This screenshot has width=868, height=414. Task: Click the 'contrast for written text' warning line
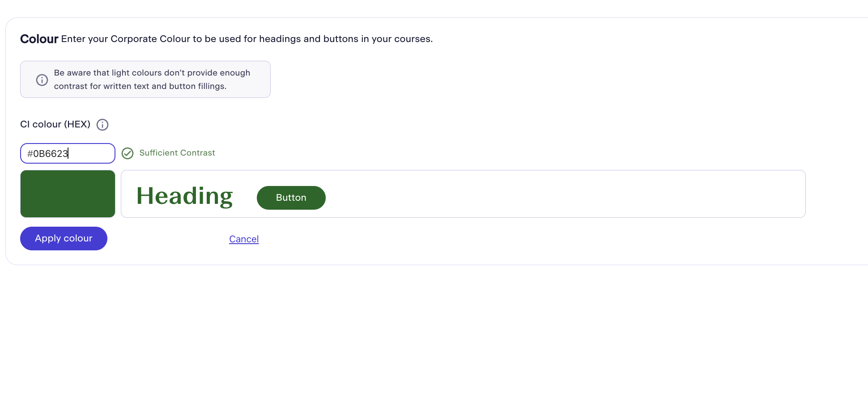[x=140, y=86]
